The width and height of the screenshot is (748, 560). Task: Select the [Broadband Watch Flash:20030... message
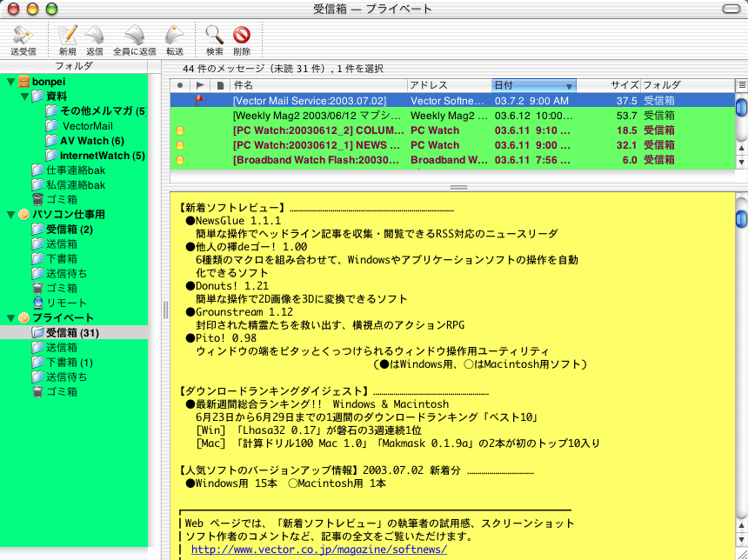coord(452,160)
